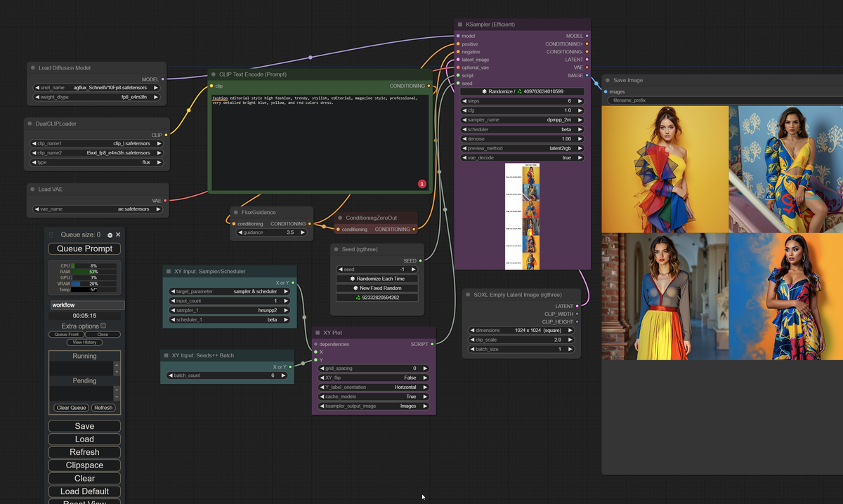Toggle cache_models True in XY Plot
843x504 pixels.
(374, 397)
